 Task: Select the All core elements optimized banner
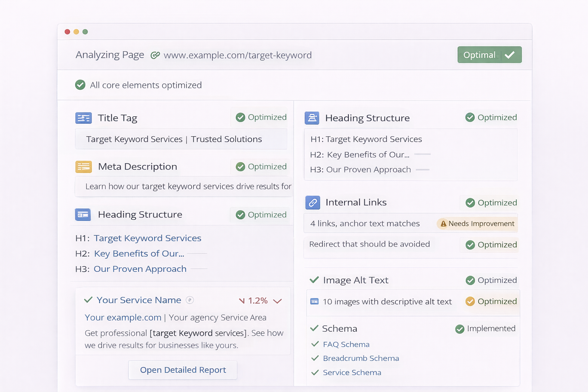pos(138,85)
